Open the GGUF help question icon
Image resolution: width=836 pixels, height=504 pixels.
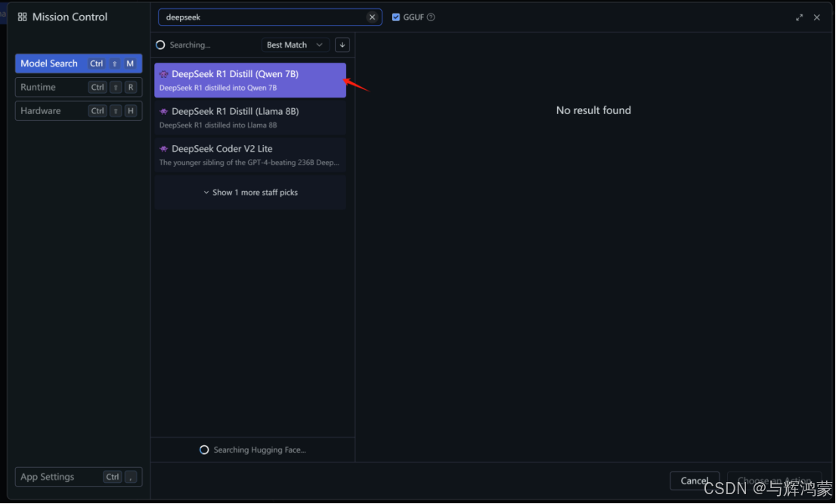[431, 17]
